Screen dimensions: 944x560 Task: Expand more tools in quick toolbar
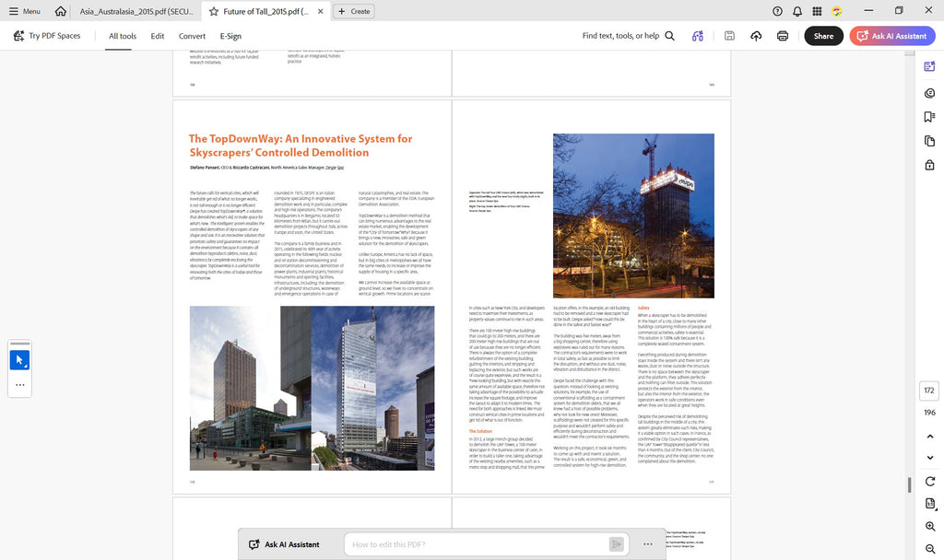point(20,385)
